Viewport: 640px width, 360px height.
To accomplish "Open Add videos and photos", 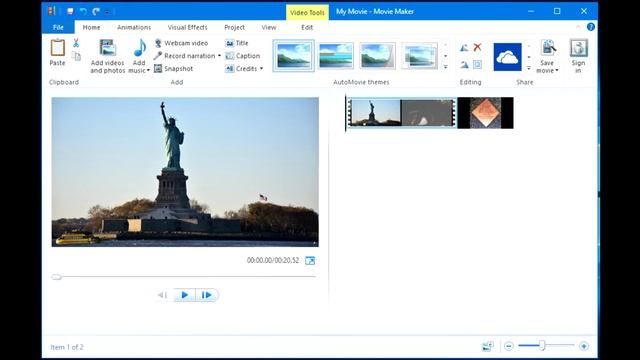I will [x=107, y=56].
